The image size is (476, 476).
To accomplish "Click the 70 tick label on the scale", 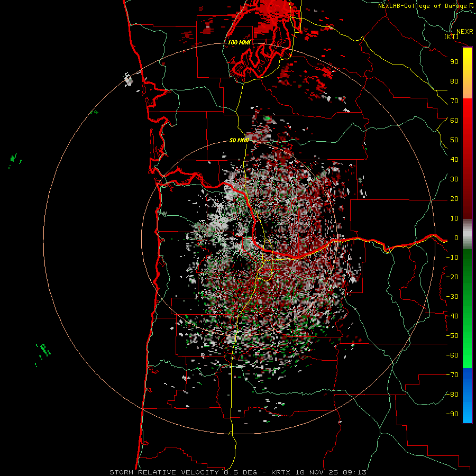I will coord(454,101).
